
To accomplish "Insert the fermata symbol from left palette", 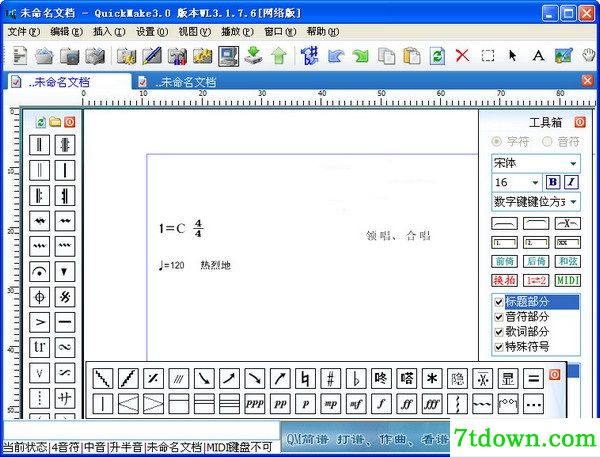I will click(39, 271).
